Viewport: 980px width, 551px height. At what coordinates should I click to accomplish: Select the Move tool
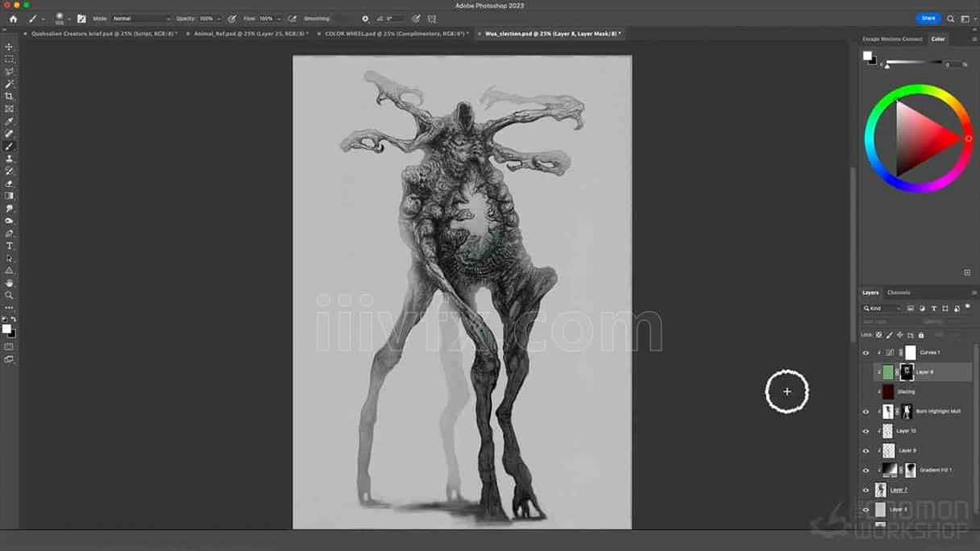pos(10,47)
